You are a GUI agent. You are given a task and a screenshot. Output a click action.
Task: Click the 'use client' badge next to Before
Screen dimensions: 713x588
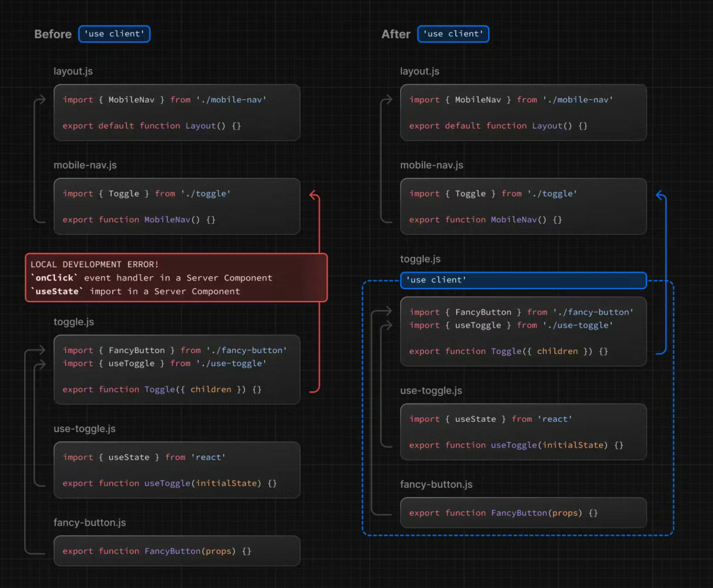tap(114, 34)
